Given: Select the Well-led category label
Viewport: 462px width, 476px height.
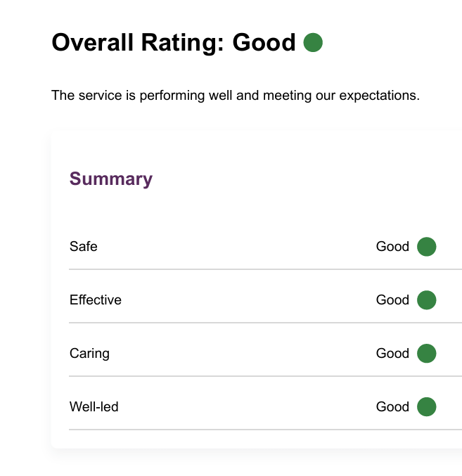Looking at the screenshot, I should click(94, 407).
